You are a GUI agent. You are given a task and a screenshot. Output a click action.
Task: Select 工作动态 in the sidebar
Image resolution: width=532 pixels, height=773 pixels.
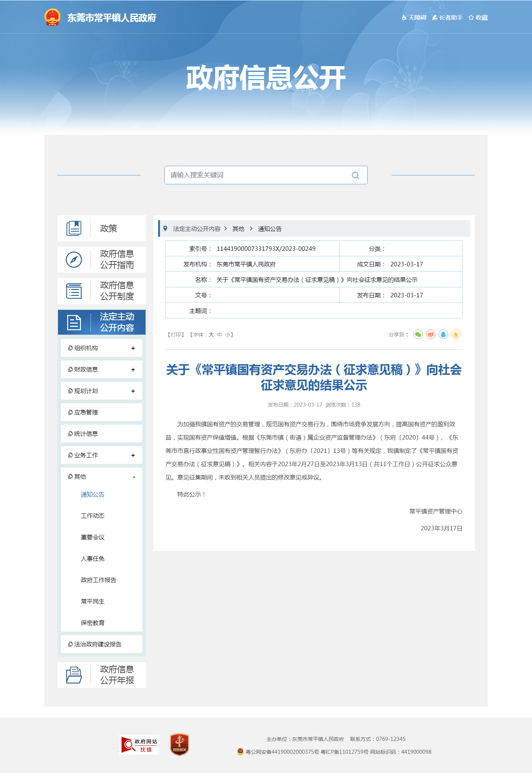coord(93,516)
